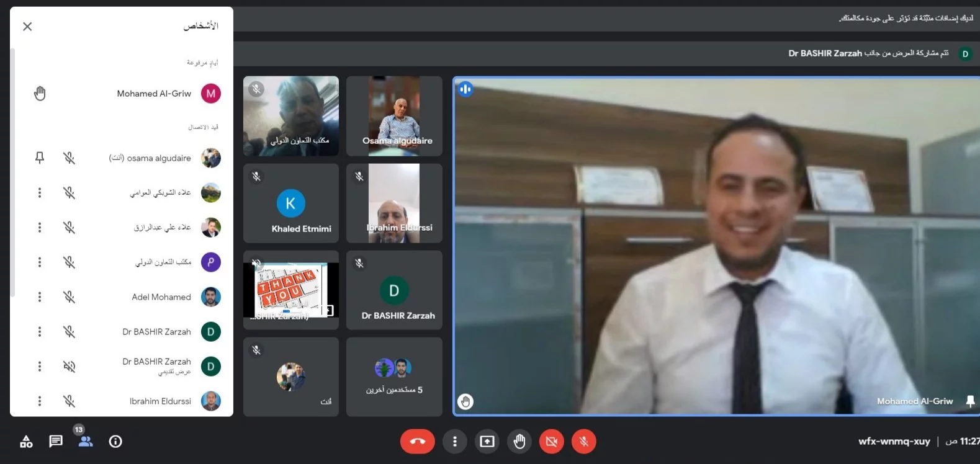
Task: Click the red hang up call button
Action: (x=417, y=441)
